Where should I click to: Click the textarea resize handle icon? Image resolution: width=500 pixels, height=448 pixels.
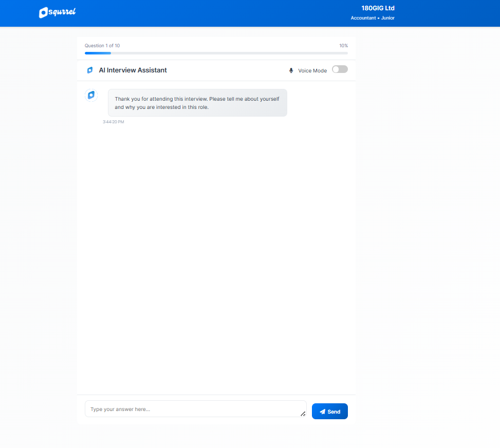click(303, 414)
